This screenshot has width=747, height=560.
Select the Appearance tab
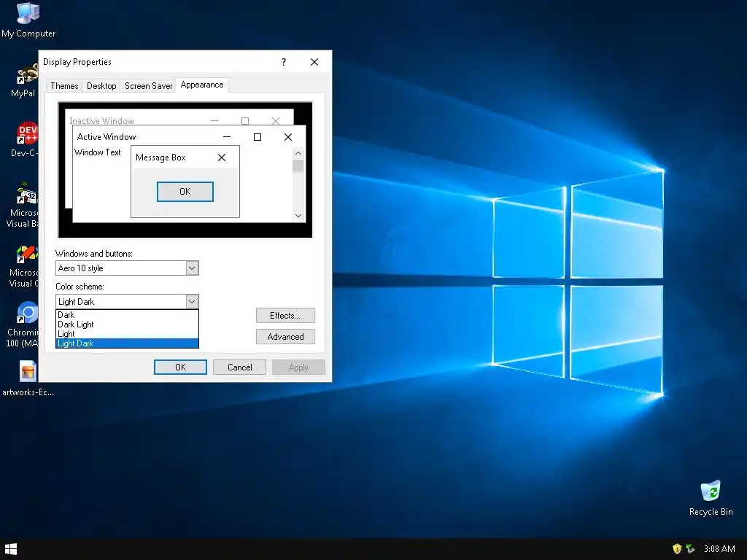tap(202, 85)
